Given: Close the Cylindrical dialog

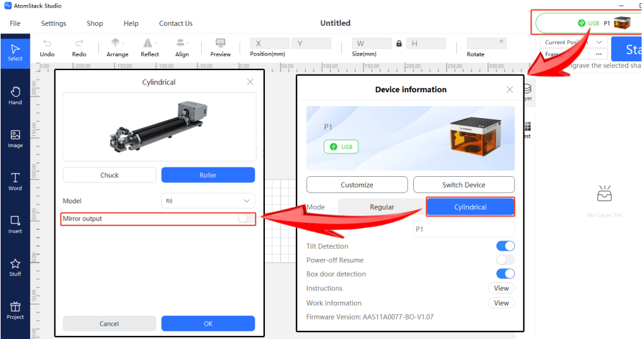Looking at the screenshot, I should (x=250, y=82).
